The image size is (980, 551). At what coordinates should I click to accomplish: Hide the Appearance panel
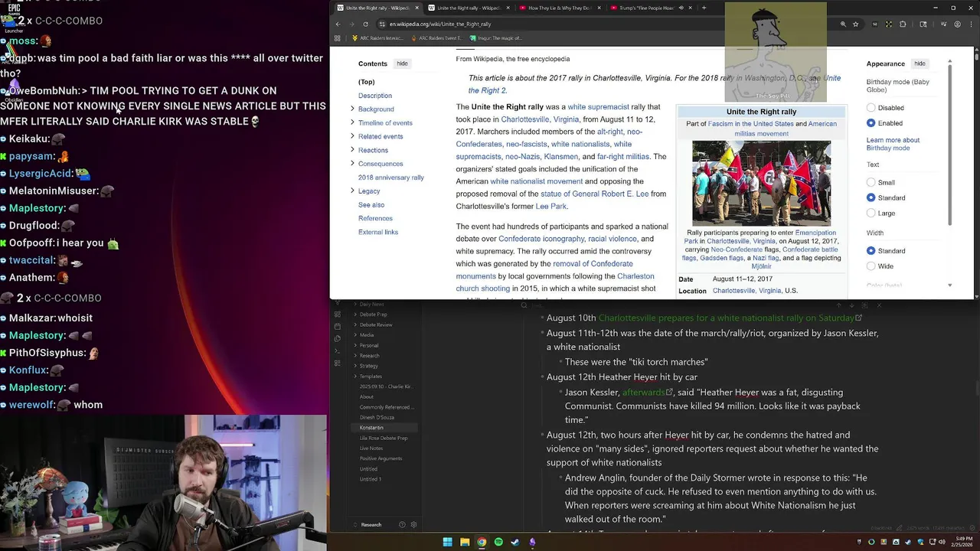pyautogui.click(x=920, y=64)
